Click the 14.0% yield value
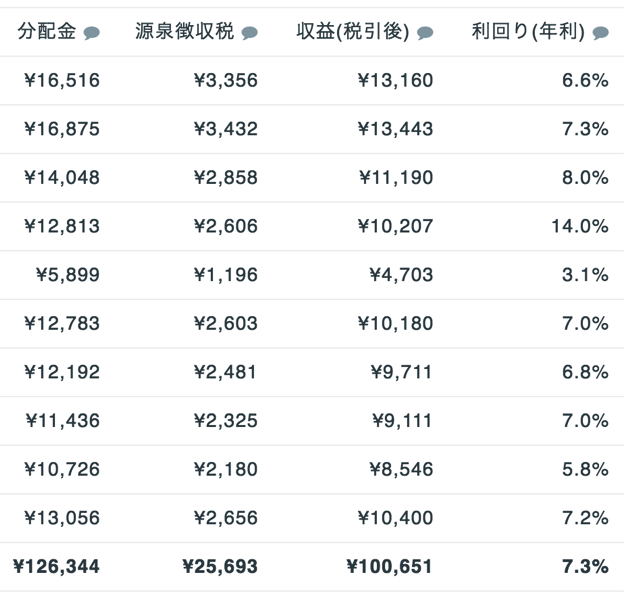This screenshot has height=596, width=639. (580, 226)
